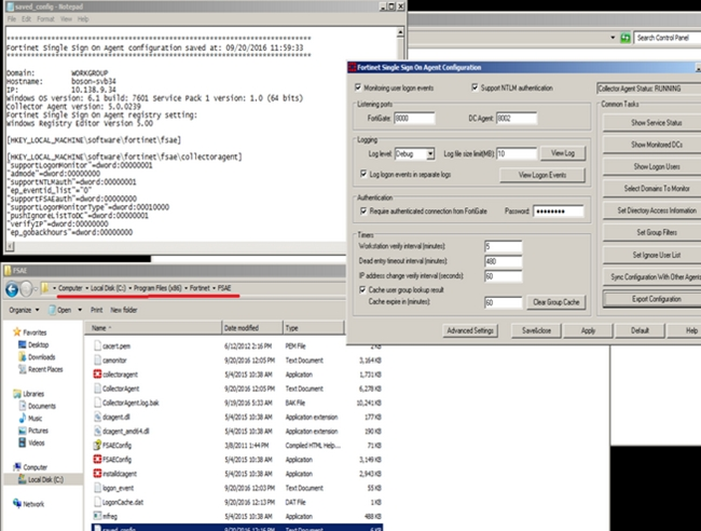The image size is (701, 531).
Task: Open the collectoragent application file icon
Action: click(x=96, y=373)
